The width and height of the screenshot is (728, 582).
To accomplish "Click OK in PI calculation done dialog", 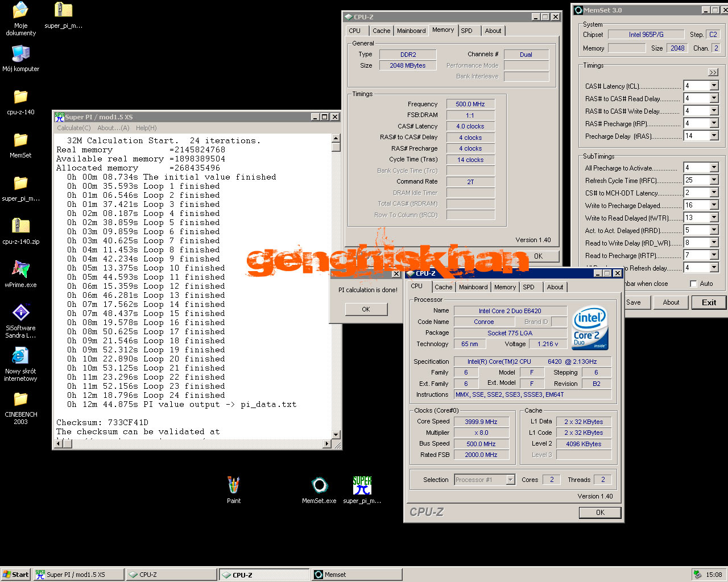I will coord(366,309).
